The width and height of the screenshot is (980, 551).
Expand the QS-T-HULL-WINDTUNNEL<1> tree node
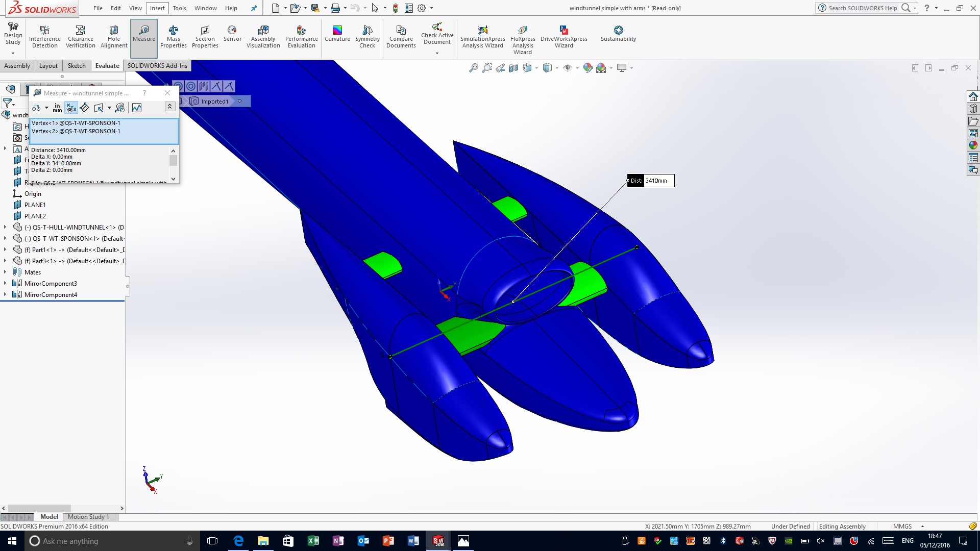click(x=5, y=228)
